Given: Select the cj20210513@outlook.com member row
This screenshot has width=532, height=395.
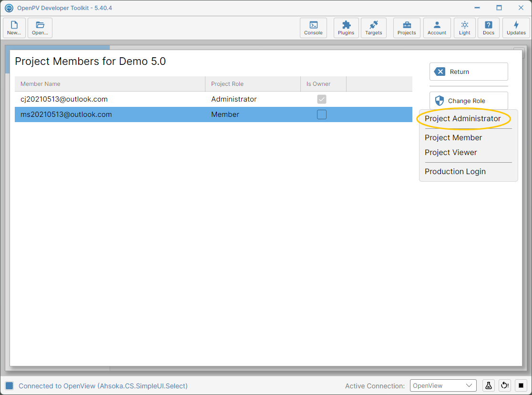Looking at the screenshot, I should (x=214, y=99).
